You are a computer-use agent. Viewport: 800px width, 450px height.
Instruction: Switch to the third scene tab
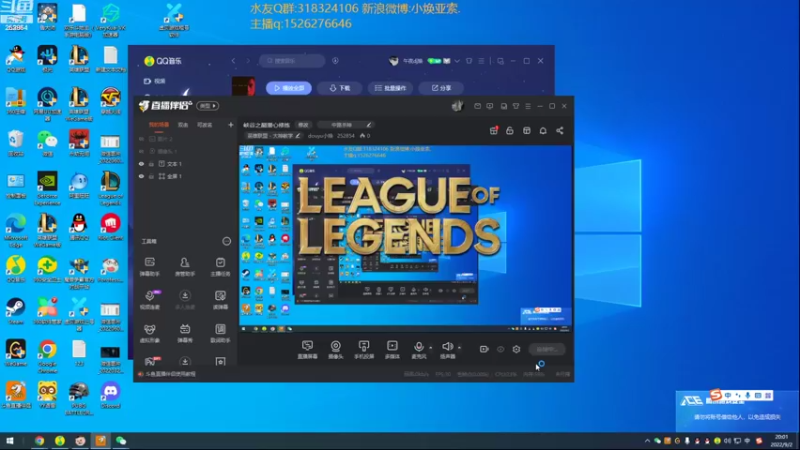pyautogui.click(x=205, y=124)
